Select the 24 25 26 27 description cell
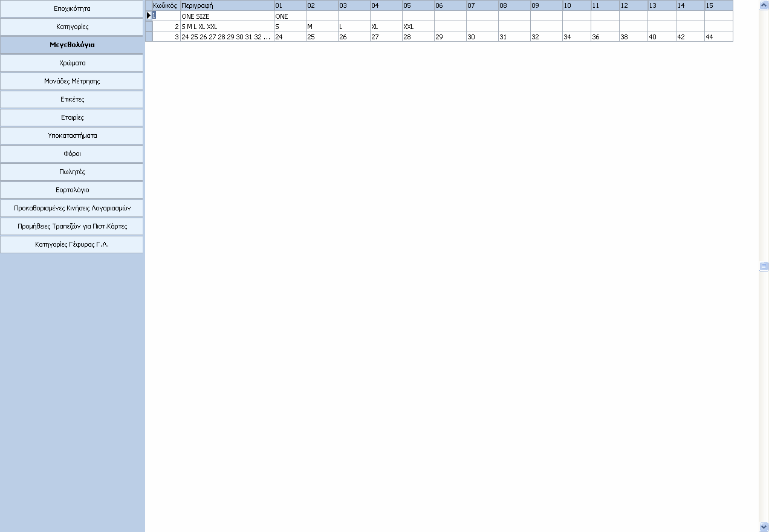This screenshot has width=769, height=532. pos(227,37)
